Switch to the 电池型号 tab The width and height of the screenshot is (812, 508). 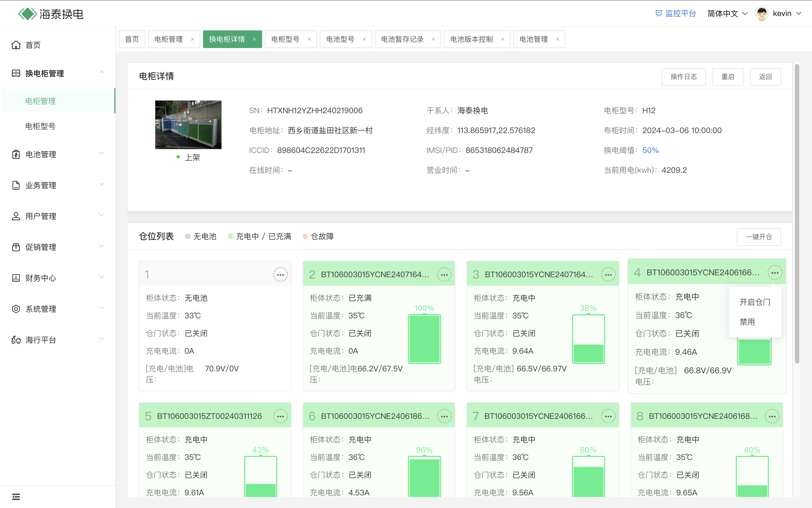340,39
